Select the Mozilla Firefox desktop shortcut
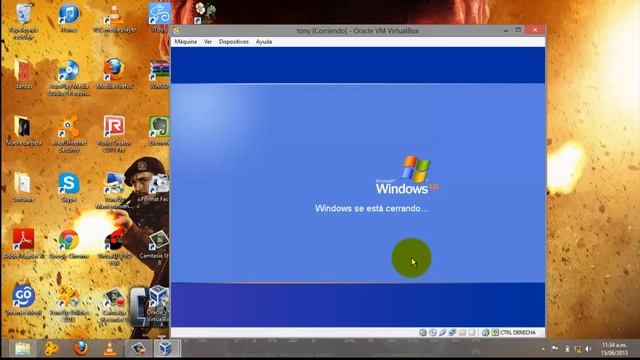 click(x=114, y=74)
